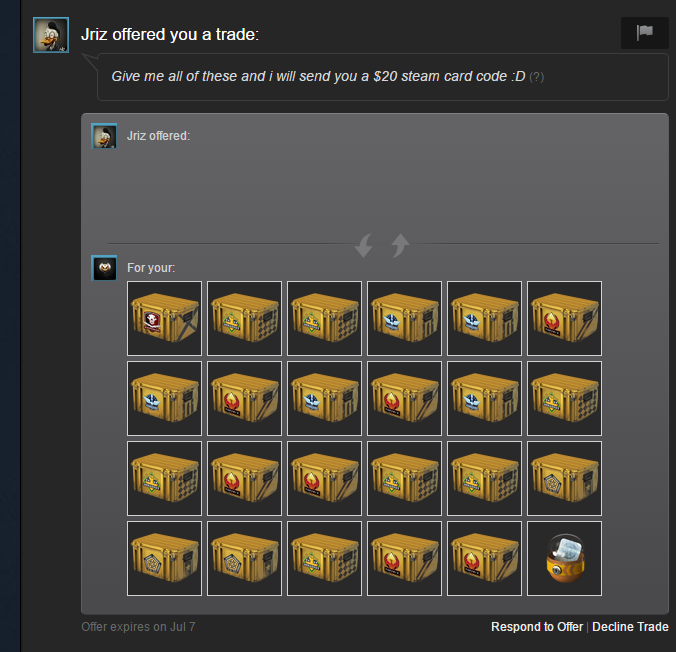Select the red skull badge weapon case
Image resolution: width=676 pixels, height=652 pixels.
click(x=164, y=318)
